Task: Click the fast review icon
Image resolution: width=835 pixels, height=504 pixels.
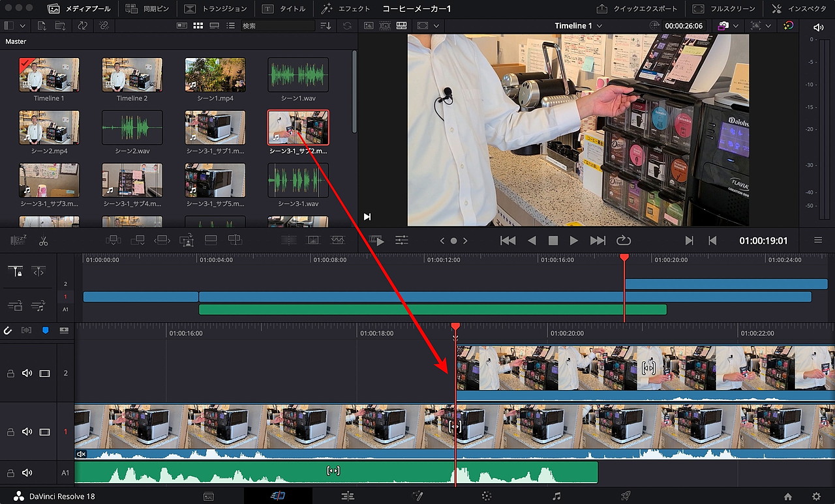Action: coord(377,241)
